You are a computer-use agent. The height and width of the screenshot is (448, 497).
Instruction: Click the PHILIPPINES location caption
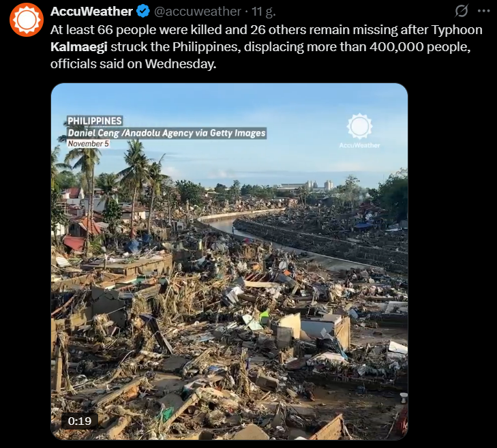[95, 121]
